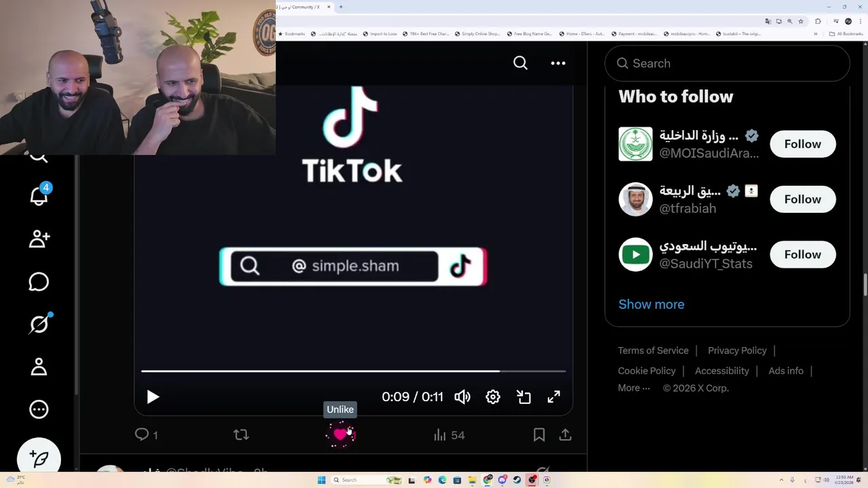Open File Explorer from taskbar

472,480
